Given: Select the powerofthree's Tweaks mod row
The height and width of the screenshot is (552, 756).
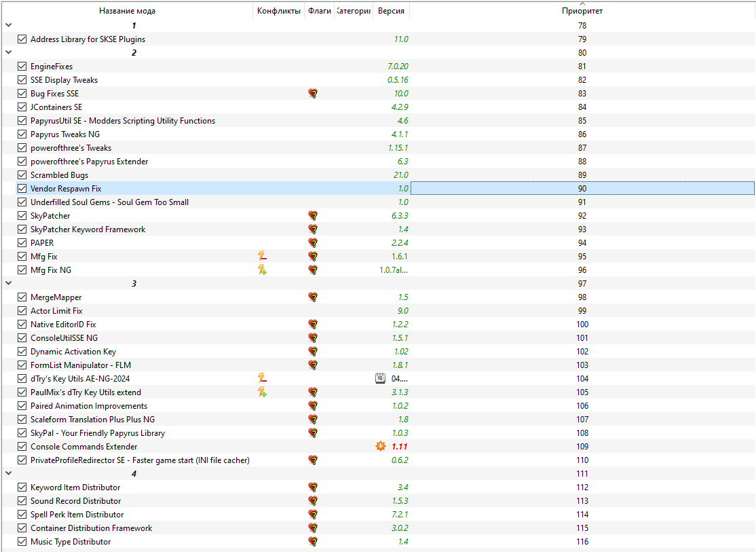Looking at the screenshot, I should coord(378,147).
